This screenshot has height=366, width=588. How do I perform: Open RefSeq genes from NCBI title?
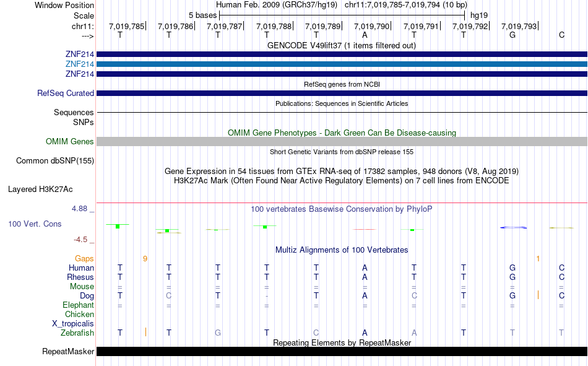(x=342, y=84)
